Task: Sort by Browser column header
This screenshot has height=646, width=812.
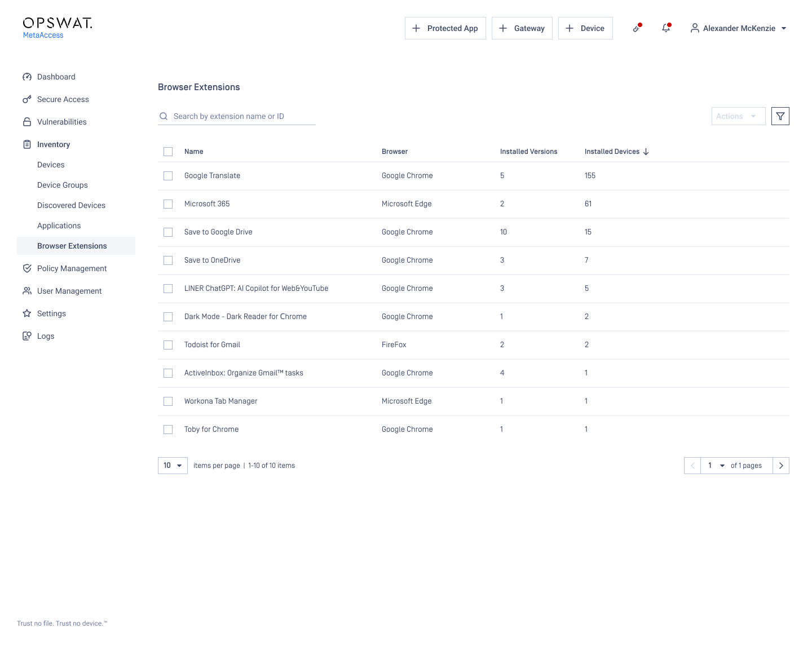Action: (x=395, y=152)
